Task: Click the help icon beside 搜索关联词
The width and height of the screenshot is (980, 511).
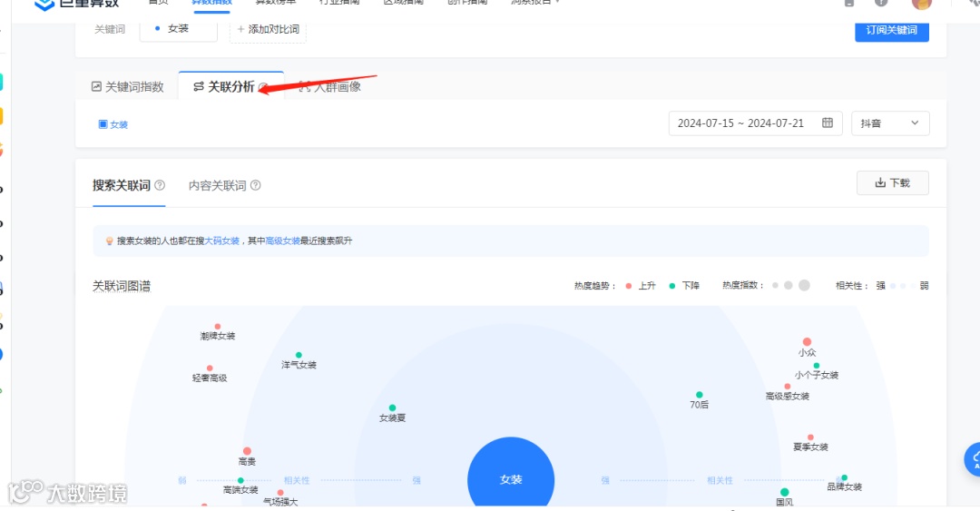Action: pyautogui.click(x=160, y=185)
